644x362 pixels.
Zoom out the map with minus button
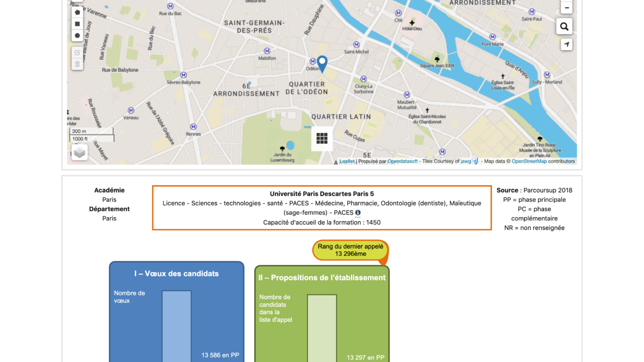[x=566, y=8]
